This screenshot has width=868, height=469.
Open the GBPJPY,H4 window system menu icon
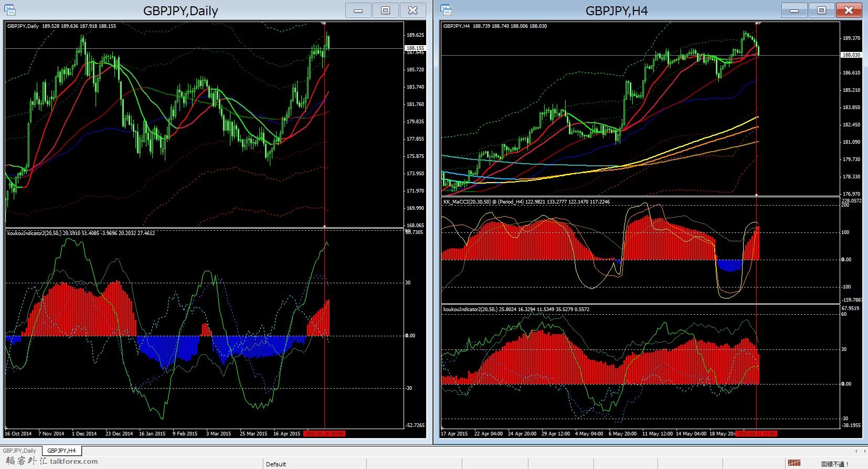click(446, 10)
